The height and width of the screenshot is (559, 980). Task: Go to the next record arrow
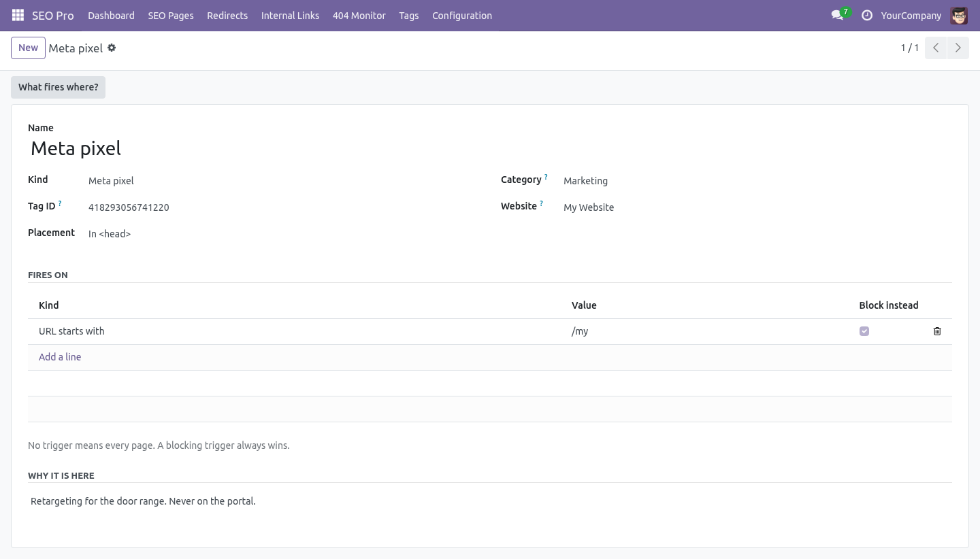(958, 48)
